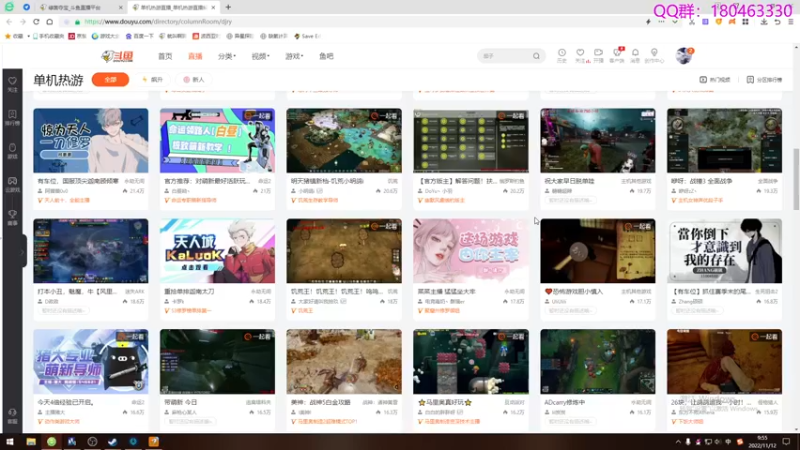This screenshot has height=450, width=800.
Task: Expand the 分类 dropdown in navigation
Action: (x=227, y=56)
